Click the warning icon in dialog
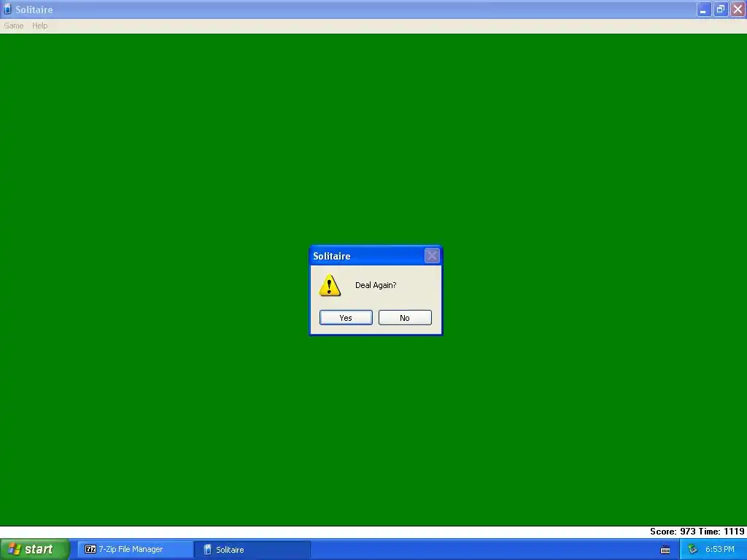 coord(330,285)
